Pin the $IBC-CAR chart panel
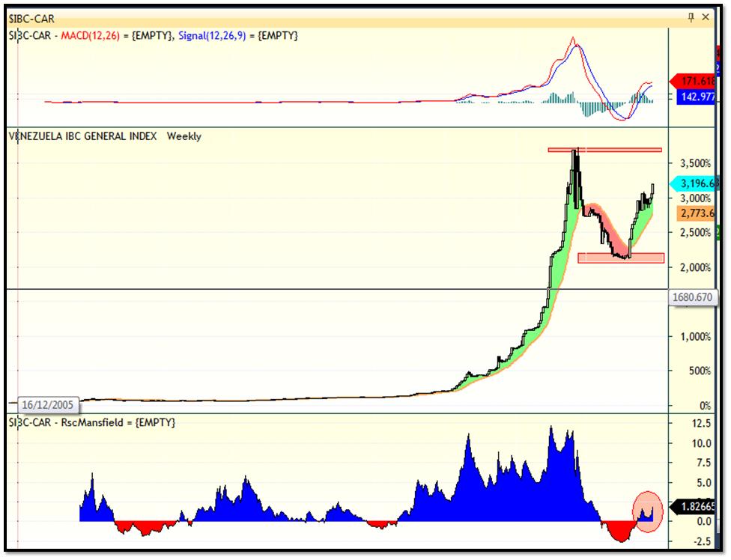The height and width of the screenshot is (560, 731). (691, 17)
